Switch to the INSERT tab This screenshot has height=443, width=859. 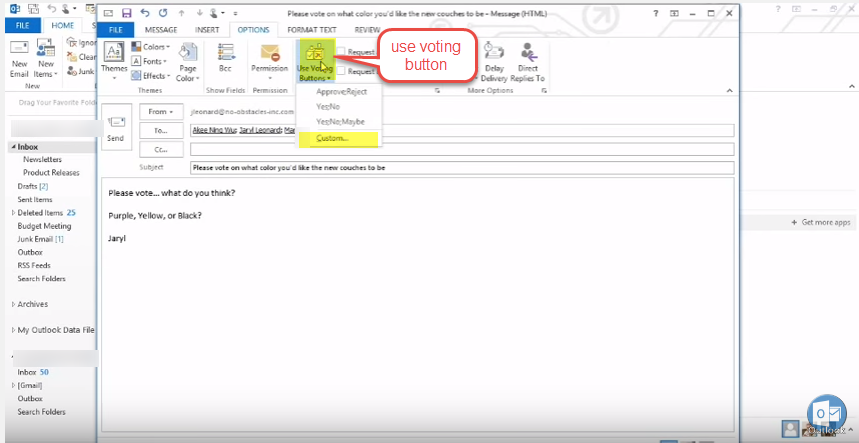point(207,30)
